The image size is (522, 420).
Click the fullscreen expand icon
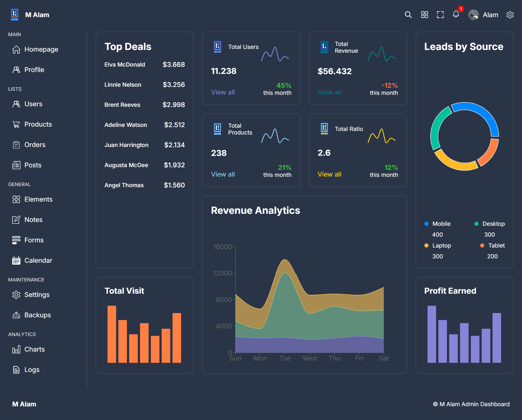click(x=440, y=15)
